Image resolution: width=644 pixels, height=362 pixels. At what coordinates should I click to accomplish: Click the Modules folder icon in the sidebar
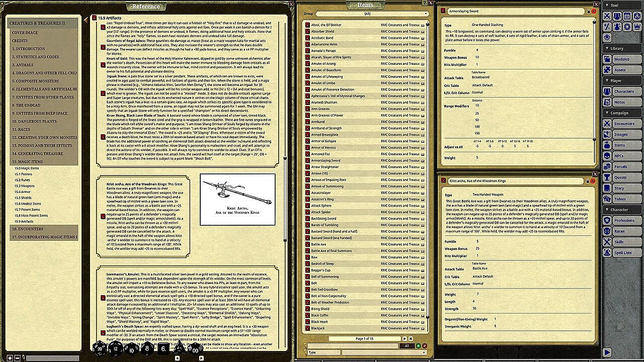pyautogui.click(x=607, y=59)
